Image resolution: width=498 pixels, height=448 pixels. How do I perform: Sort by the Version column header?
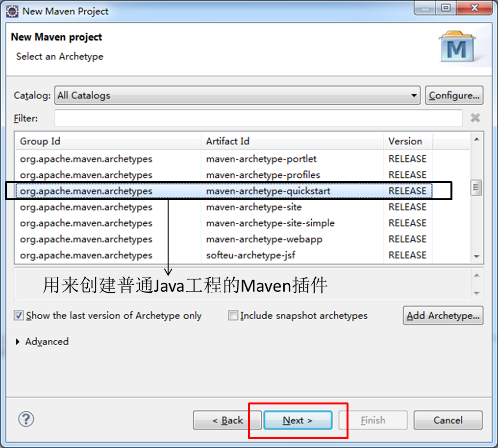pyautogui.click(x=408, y=141)
